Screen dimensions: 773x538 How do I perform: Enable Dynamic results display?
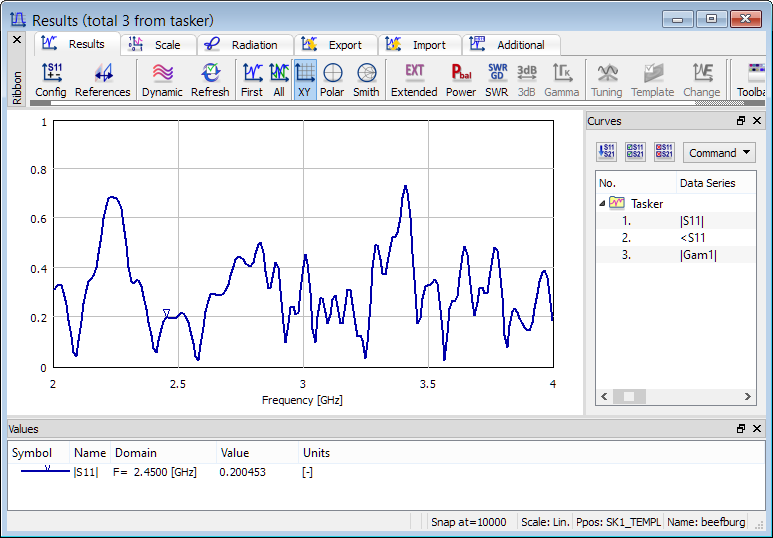pyautogui.click(x=162, y=79)
